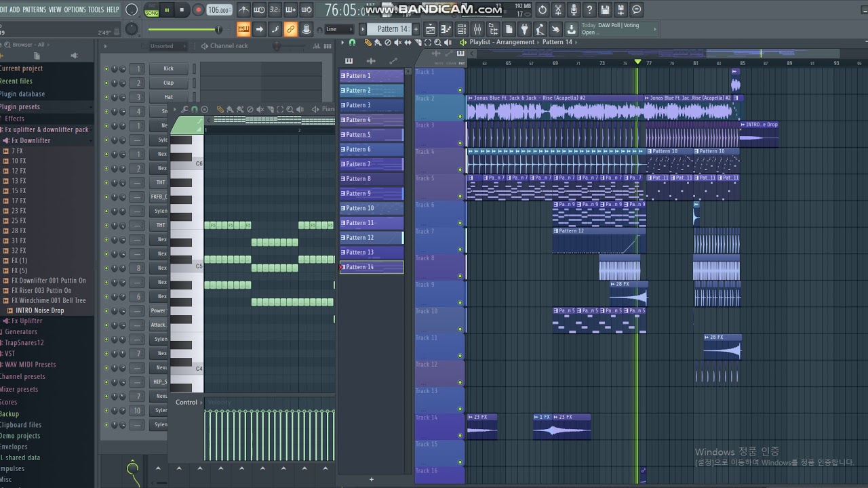Open the piano roll view icon

coord(446,29)
